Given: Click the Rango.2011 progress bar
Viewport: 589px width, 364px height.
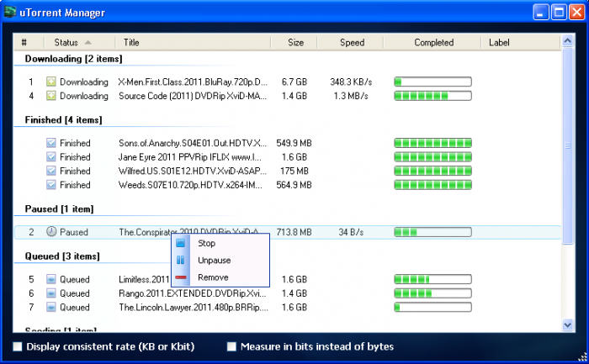Looking at the screenshot, I should (x=432, y=293).
